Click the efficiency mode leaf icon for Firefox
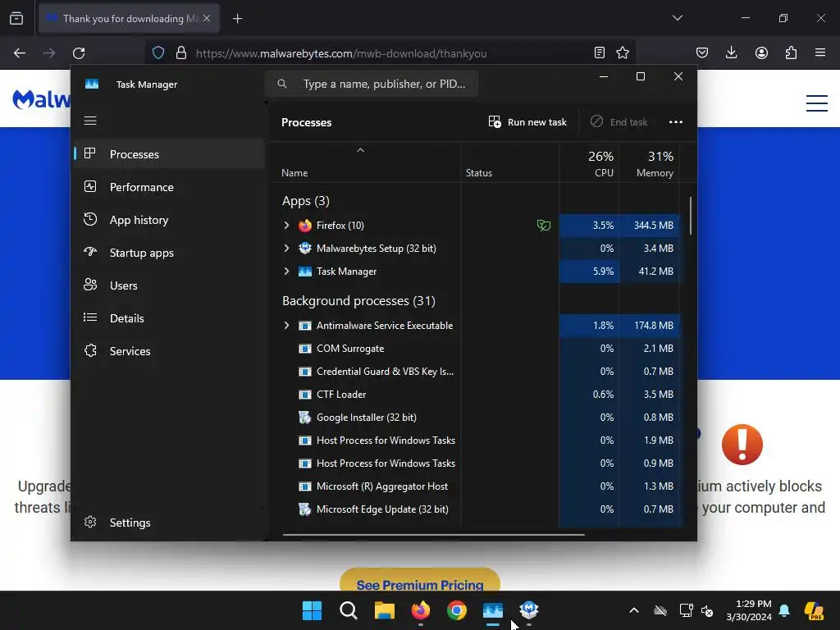 pos(543,226)
